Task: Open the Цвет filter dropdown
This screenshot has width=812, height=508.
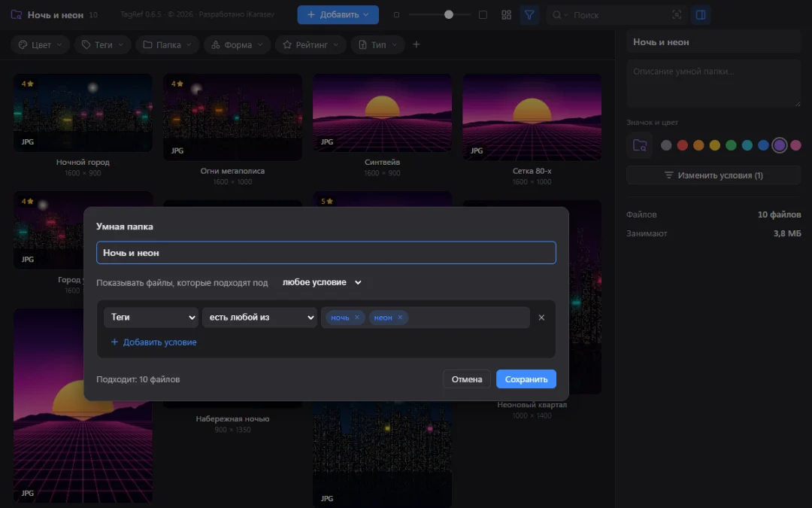Action: 41,44
